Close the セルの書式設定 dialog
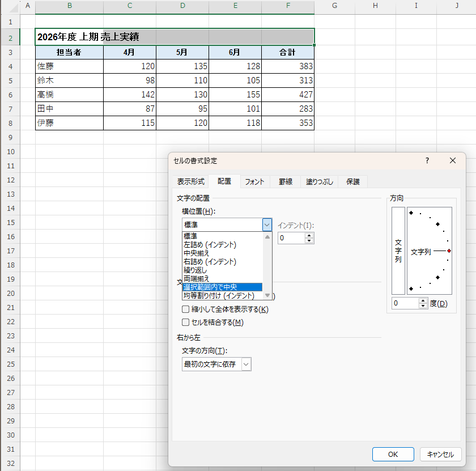476x471 pixels. pos(453,160)
